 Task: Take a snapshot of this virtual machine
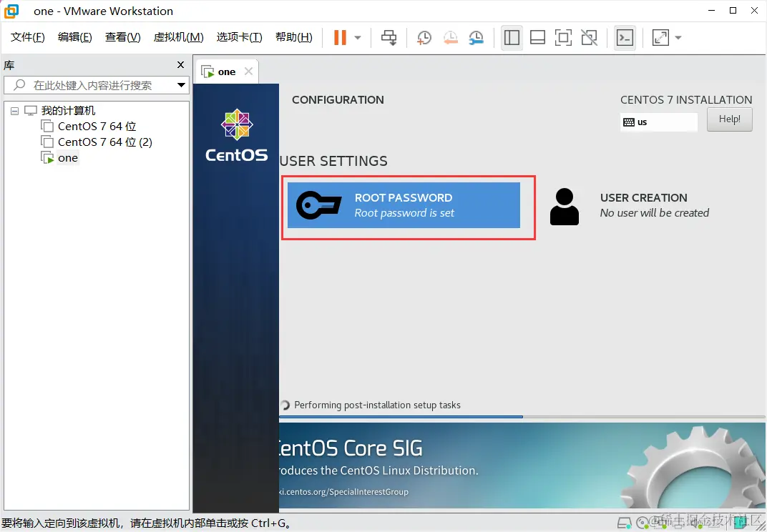coord(424,38)
